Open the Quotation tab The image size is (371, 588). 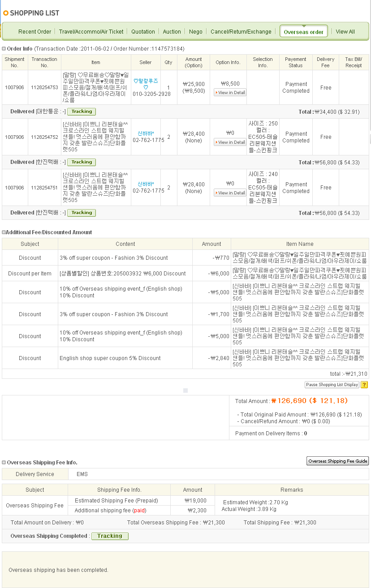(143, 32)
